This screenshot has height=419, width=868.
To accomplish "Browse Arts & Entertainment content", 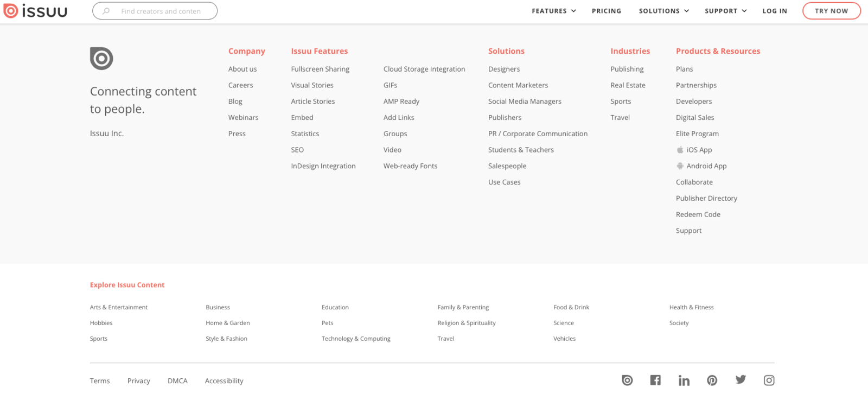I will point(119,307).
